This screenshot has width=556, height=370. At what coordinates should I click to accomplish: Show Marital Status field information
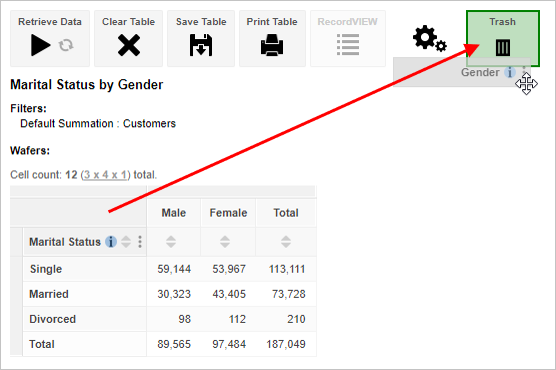pyautogui.click(x=111, y=242)
